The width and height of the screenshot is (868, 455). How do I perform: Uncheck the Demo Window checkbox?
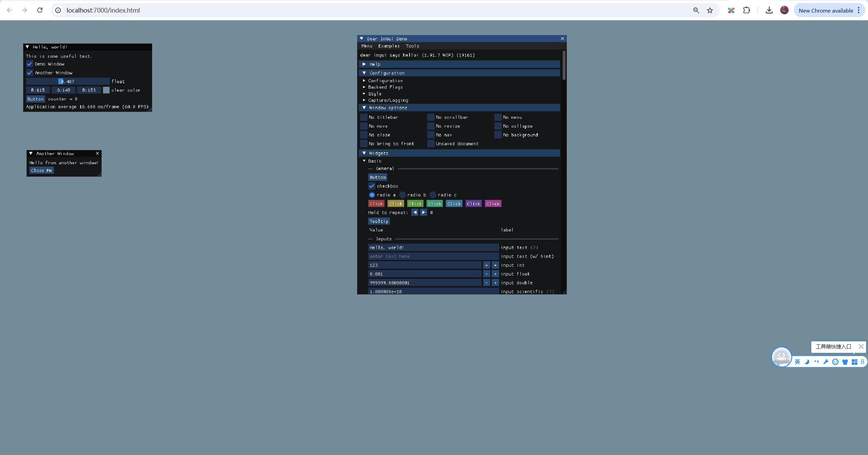(29, 64)
